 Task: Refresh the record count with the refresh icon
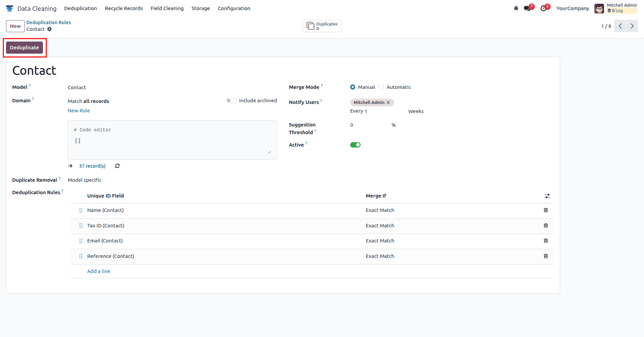coord(117,166)
